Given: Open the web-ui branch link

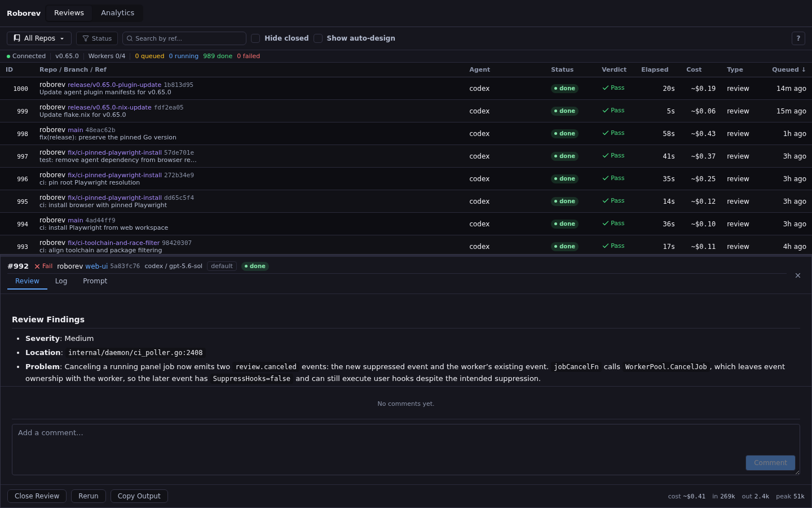Looking at the screenshot, I should [x=96, y=266].
